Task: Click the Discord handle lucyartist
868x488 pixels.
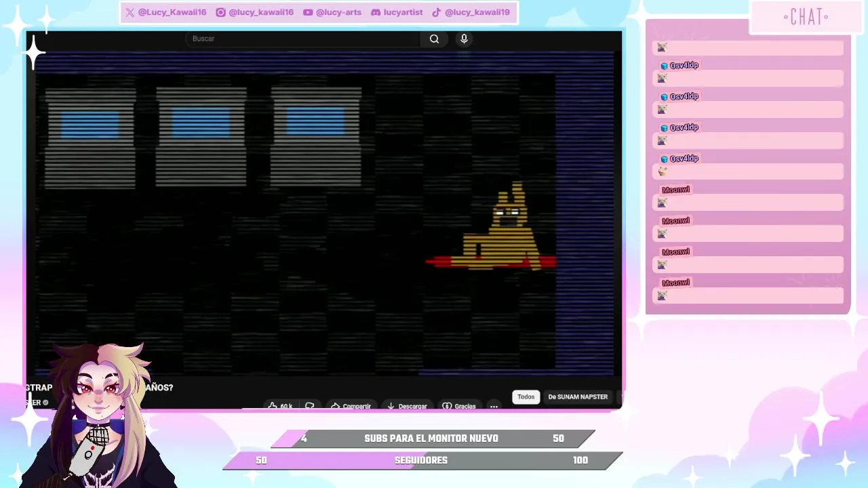Action: 397,12
